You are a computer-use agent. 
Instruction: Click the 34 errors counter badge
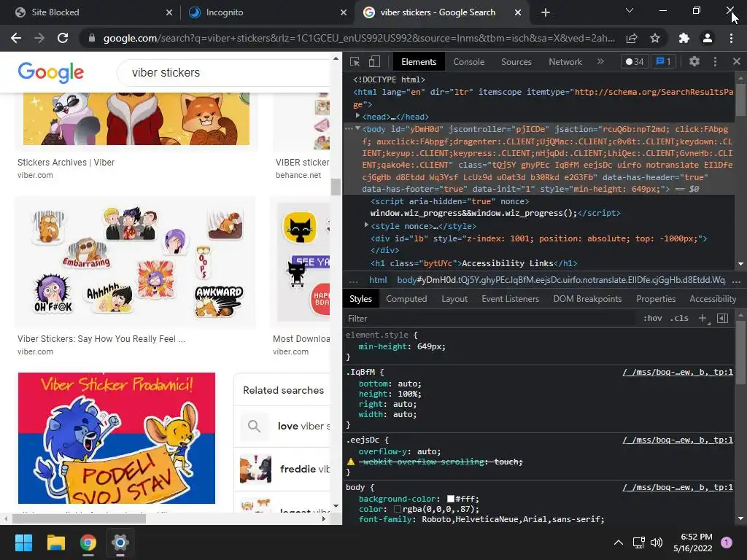click(x=635, y=61)
